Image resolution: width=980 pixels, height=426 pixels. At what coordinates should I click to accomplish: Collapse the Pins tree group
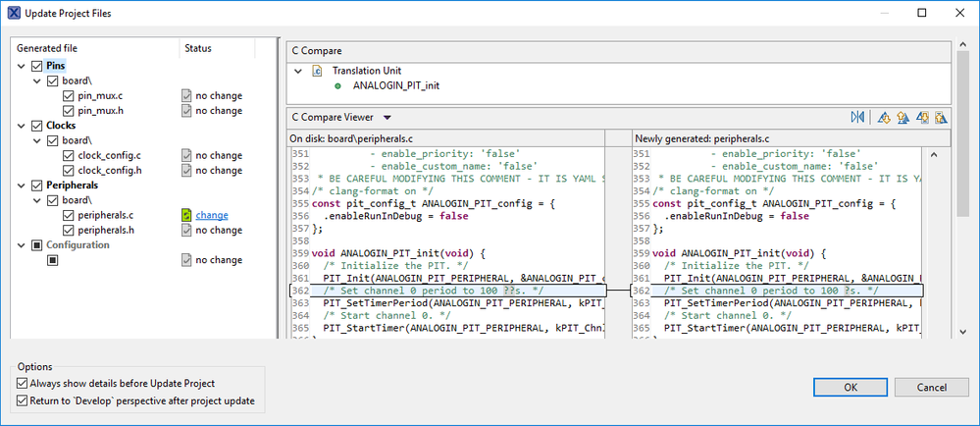coord(22,66)
